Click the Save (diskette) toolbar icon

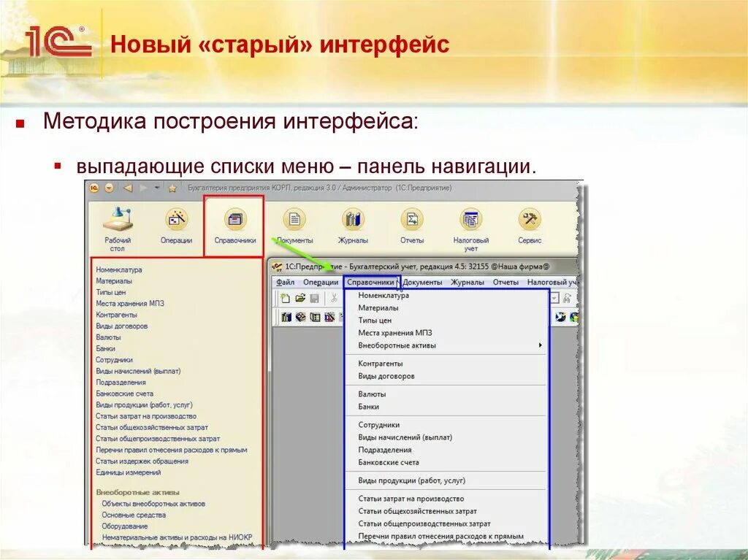click(314, 299)
